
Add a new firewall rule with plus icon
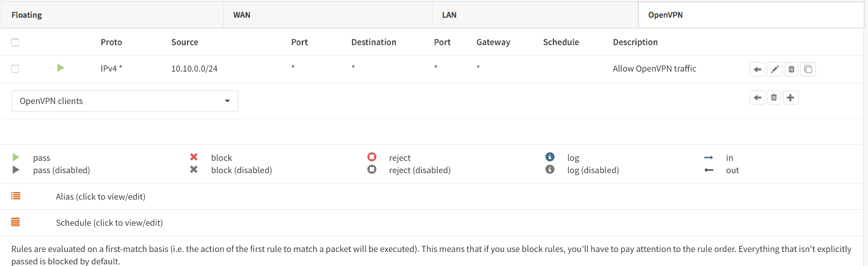point(791,97)
